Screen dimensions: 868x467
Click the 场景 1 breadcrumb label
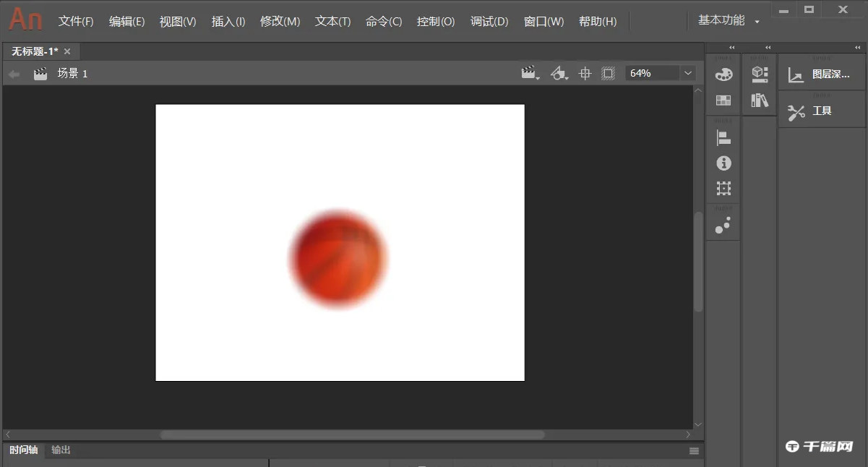[73, 73]
